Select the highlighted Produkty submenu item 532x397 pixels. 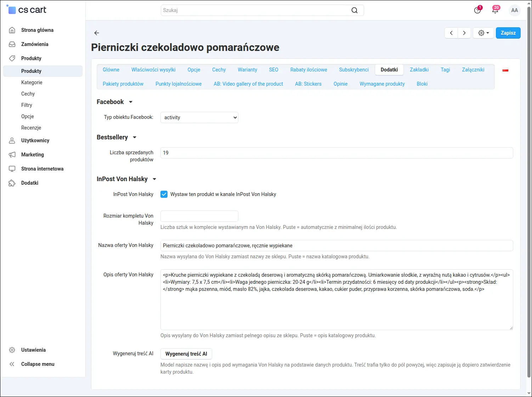click(x=43, y=71)
